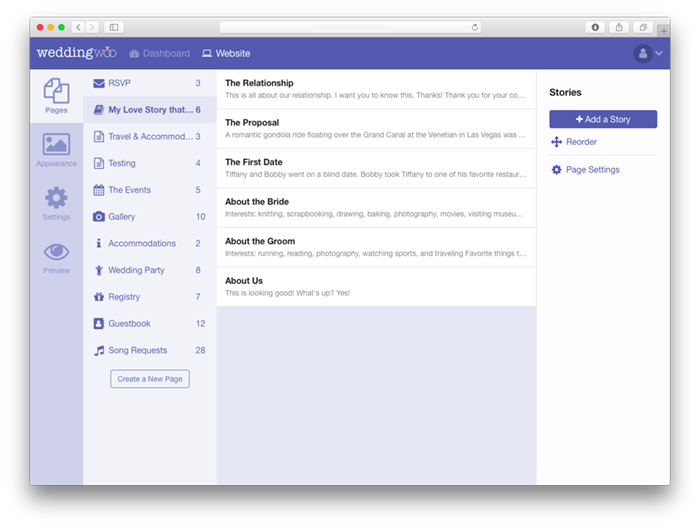Click the Song Requests music note icon
700x528 pixels.
(x=99, y=350)
